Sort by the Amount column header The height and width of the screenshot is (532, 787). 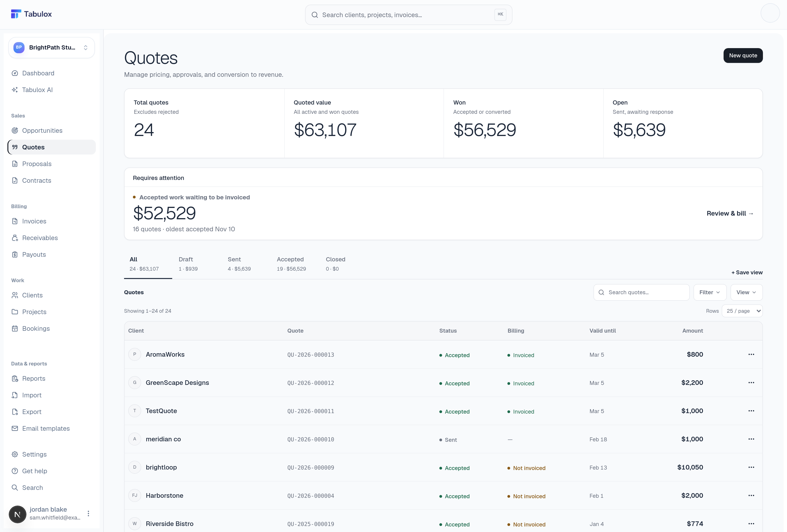pos(693,331)
